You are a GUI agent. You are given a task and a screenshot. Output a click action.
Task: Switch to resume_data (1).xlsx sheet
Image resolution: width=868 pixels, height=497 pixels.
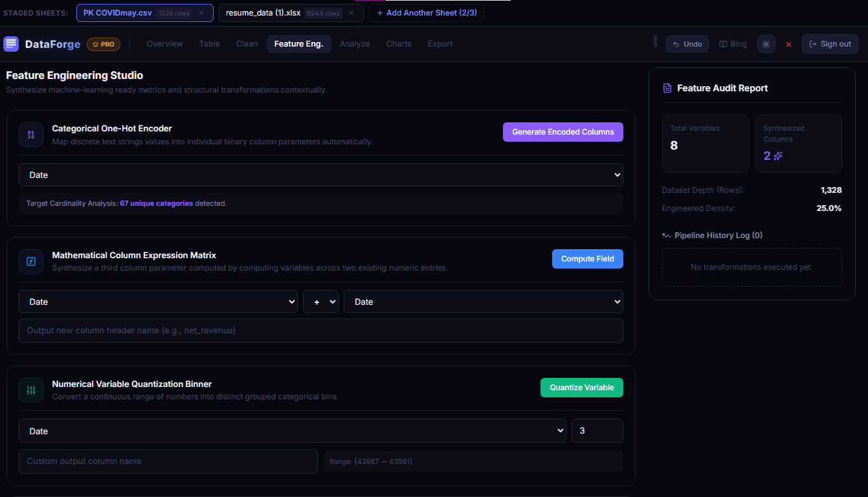(291, 13)
